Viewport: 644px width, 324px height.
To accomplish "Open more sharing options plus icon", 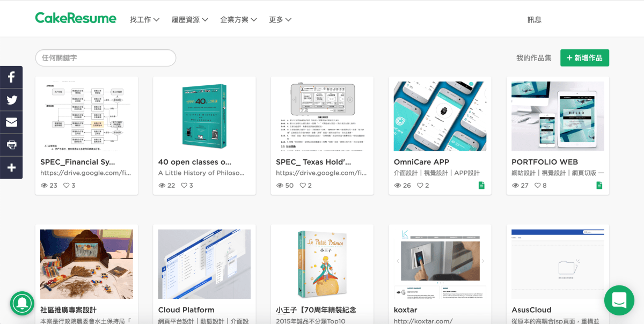I will coord(11,167).
